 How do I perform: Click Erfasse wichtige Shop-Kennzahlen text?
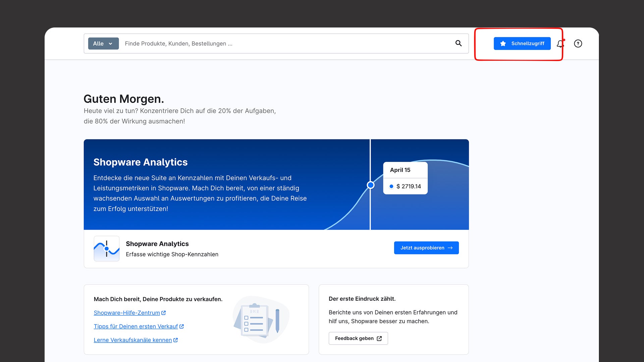(172, 254)
